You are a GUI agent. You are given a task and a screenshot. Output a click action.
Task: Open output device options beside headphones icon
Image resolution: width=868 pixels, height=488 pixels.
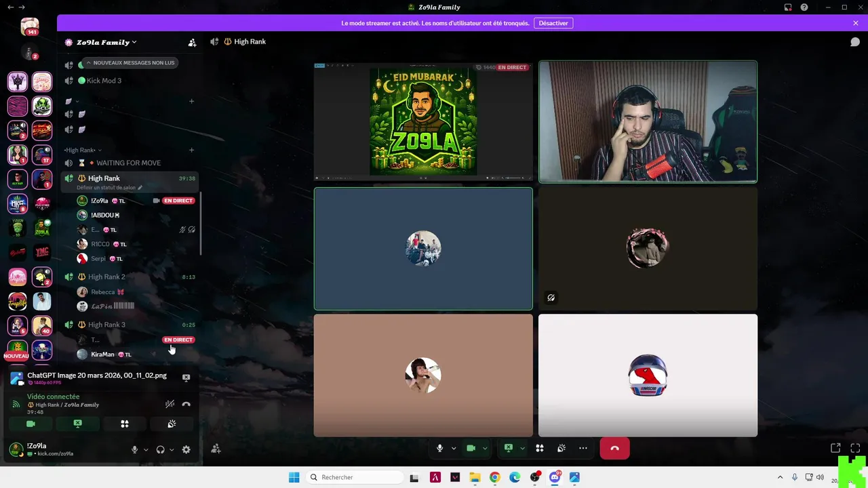(172, 449)
